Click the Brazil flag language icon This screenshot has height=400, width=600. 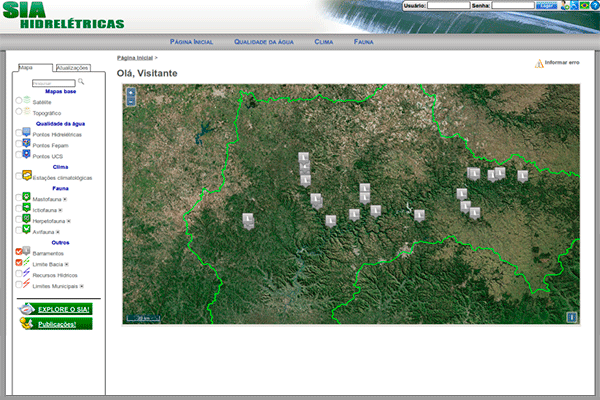584,6
